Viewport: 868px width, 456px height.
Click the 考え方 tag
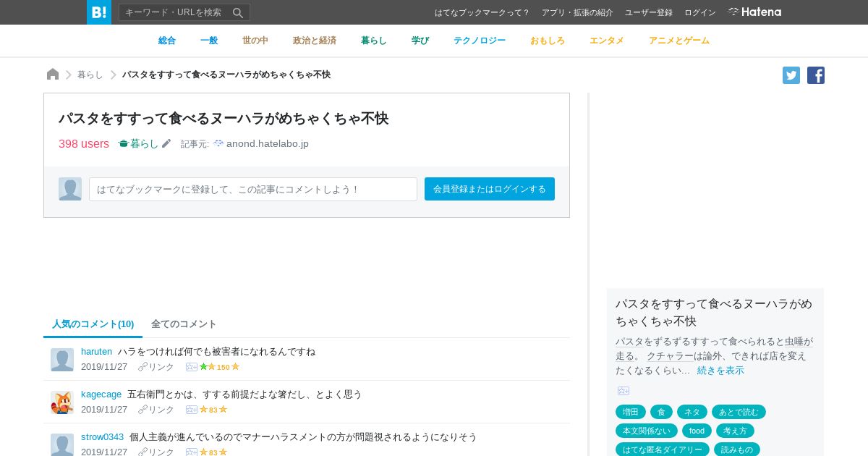pos(735,431)
